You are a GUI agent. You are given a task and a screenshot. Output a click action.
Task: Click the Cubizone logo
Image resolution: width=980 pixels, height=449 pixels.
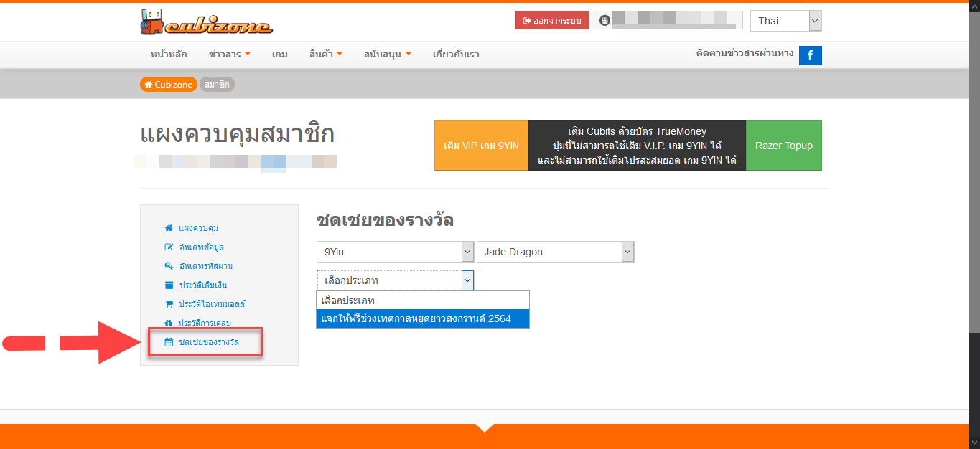[207, 22]
